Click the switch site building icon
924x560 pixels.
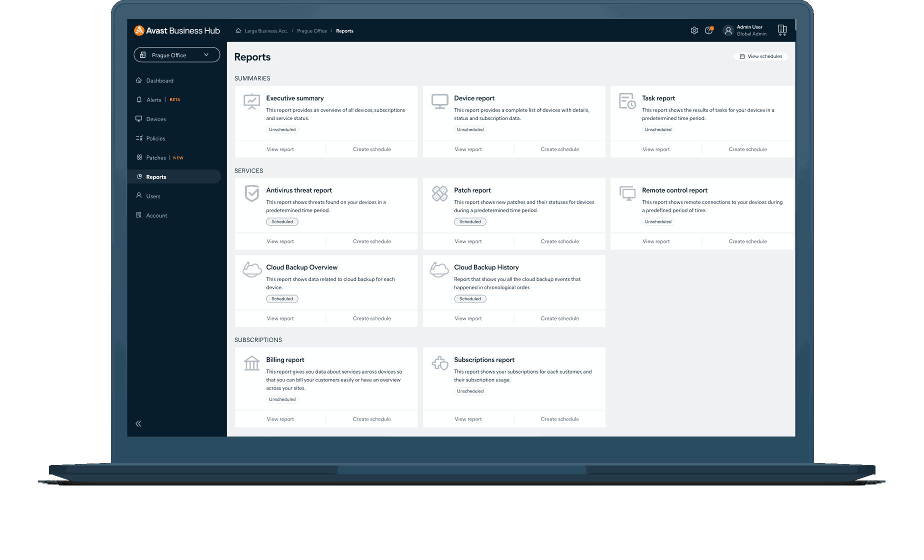click(782, 30)
